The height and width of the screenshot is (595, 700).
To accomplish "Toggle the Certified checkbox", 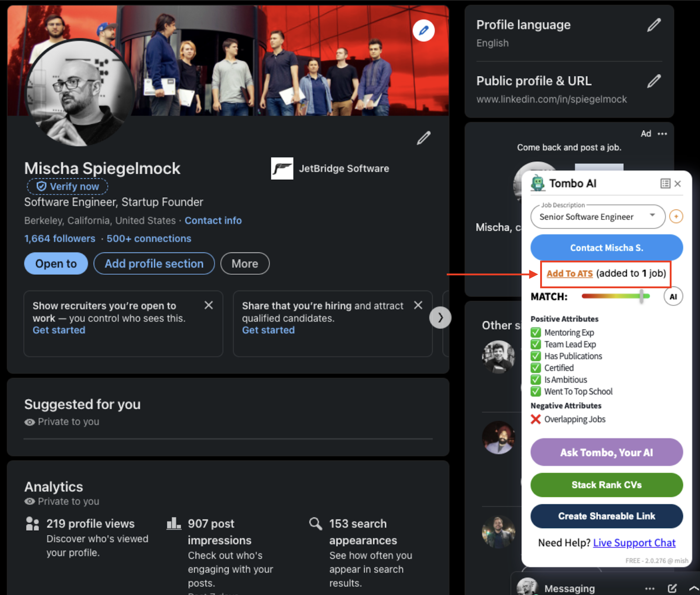I will point(536,368).
